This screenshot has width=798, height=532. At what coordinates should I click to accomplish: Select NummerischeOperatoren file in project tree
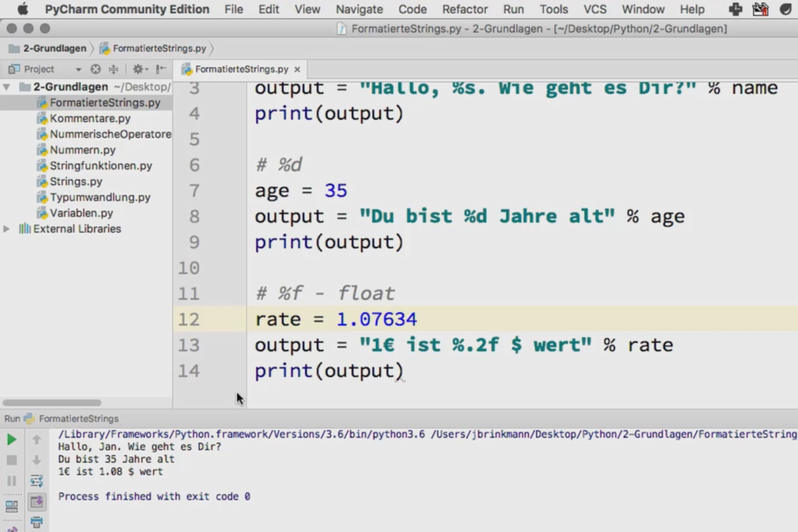[104, 134]
